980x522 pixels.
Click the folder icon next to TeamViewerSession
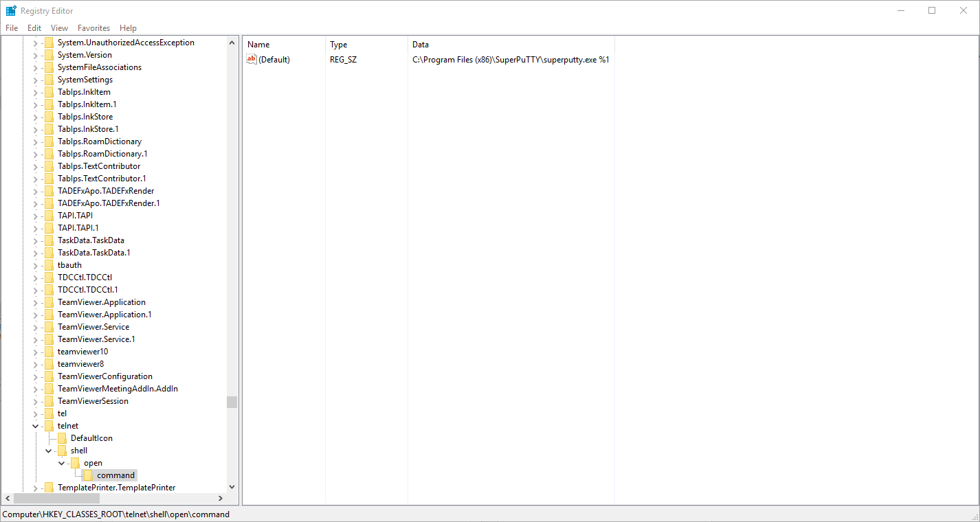point(49,401)
